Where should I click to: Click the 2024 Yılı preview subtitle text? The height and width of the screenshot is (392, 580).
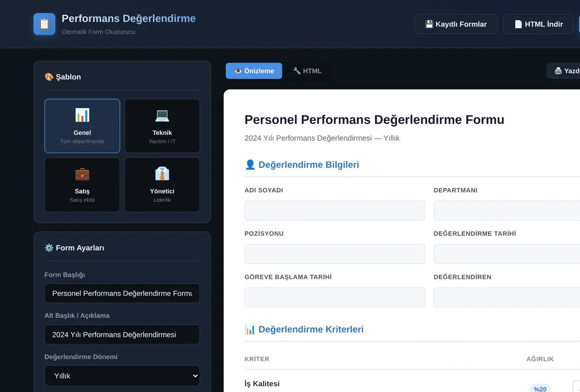[x=322, y=138]
